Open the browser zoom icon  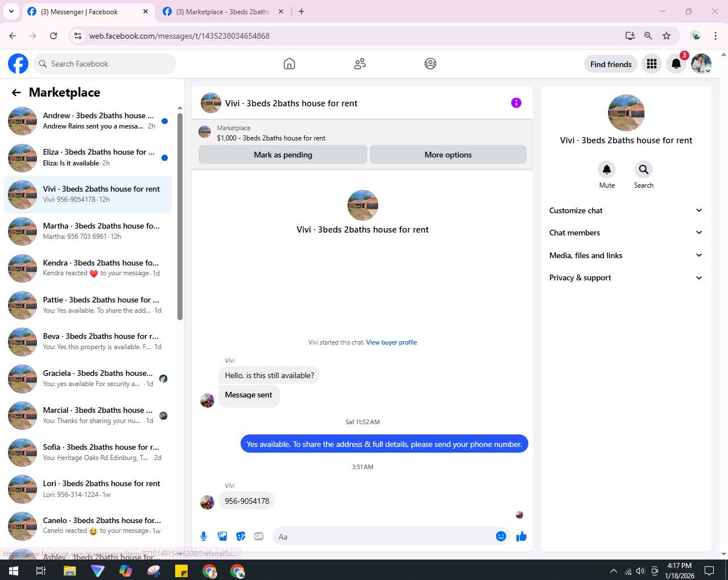(648, 36)
